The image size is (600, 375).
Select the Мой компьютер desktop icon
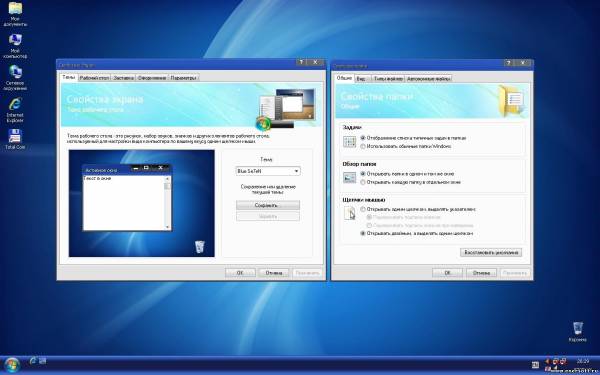(x=15, y=46)
